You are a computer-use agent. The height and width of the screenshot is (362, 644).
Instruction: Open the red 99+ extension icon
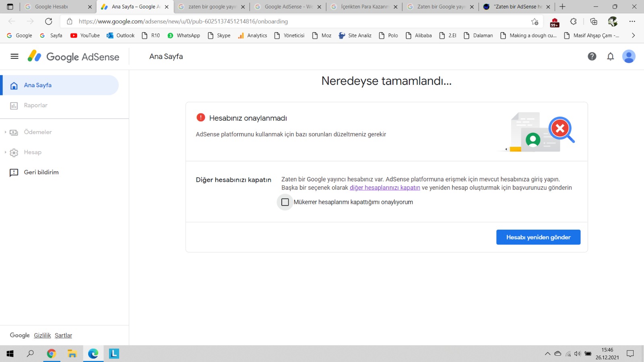[555, 22]
